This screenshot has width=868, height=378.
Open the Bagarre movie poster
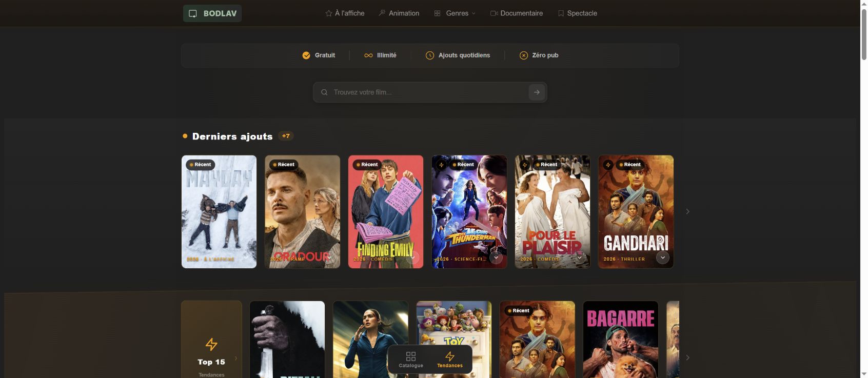point(621,340)
